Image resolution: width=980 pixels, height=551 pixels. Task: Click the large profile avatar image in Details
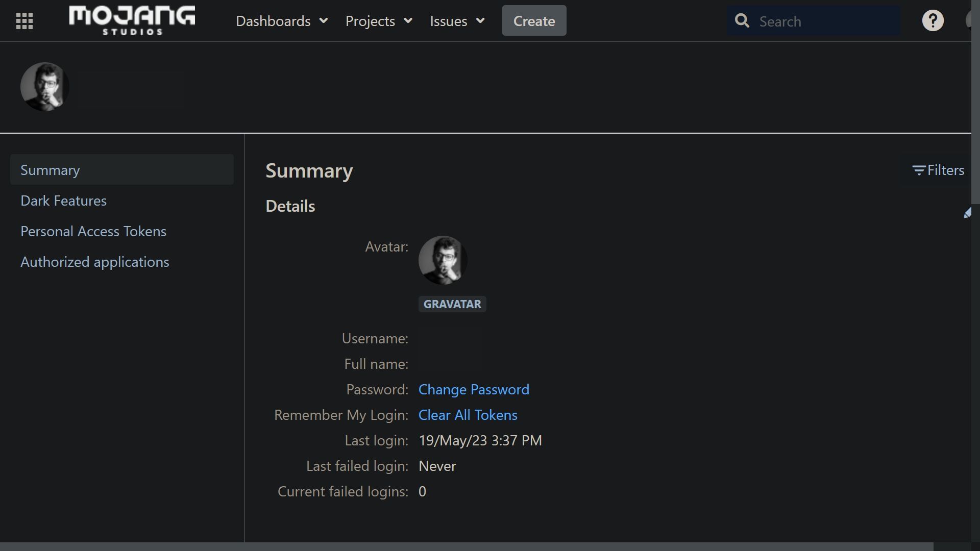point(443,260)
